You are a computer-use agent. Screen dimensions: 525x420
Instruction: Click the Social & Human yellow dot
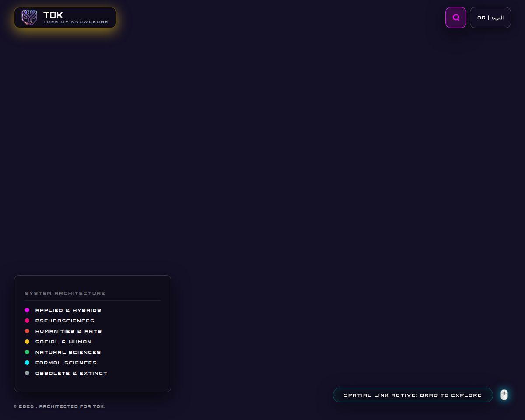(x=27, y=342)
